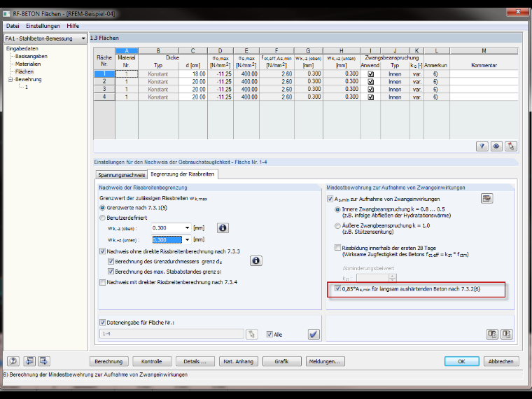This screenshot has width=532, height=399.
Task: Select table row header Fläche Nr. 4
Action: coord(104,97)
